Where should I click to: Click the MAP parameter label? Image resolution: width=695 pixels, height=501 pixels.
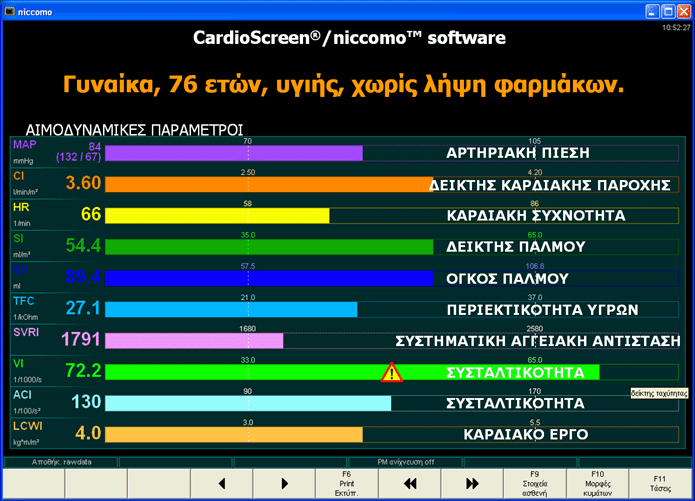tap(25, 145)
